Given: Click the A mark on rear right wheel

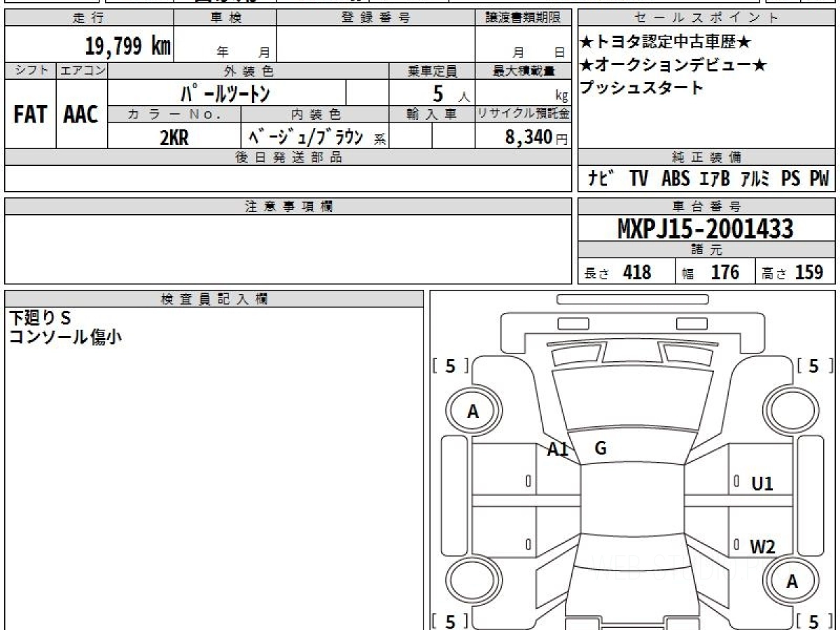Looking at the screenshot, I should pos(792,581).
